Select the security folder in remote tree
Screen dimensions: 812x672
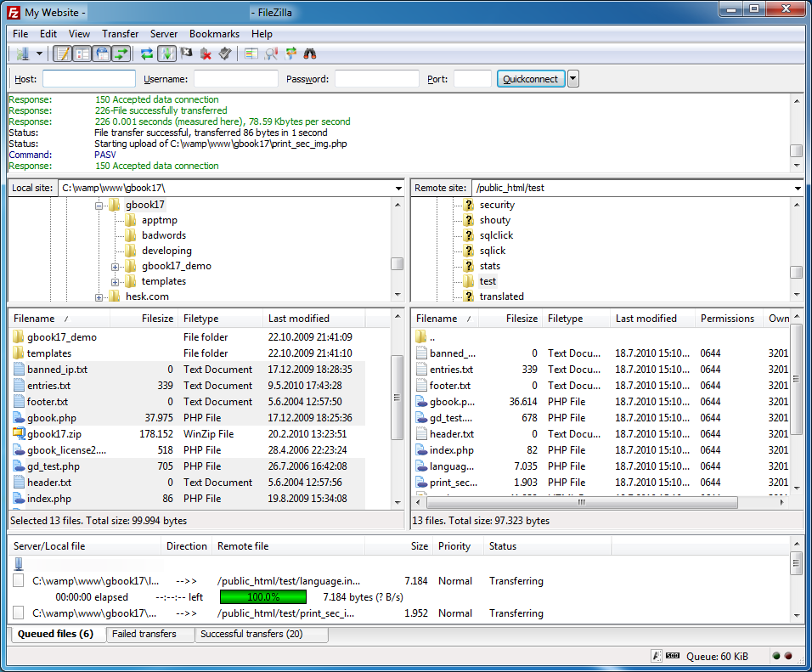pos(497,205)
